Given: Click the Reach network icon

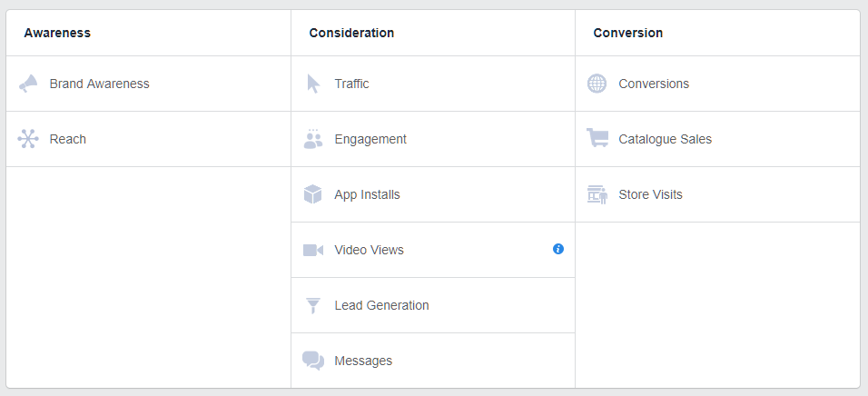Looking at the screenshot, I should click(28, 139).
